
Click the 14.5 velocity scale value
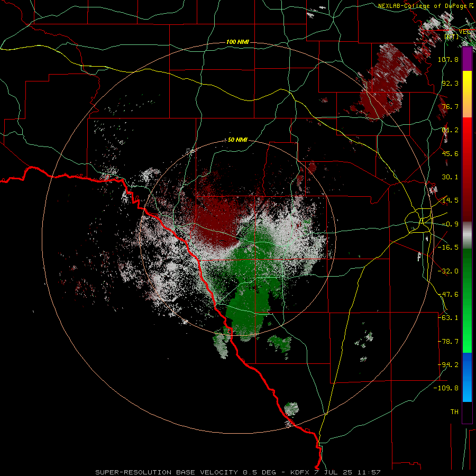click(x=450, y=200)
